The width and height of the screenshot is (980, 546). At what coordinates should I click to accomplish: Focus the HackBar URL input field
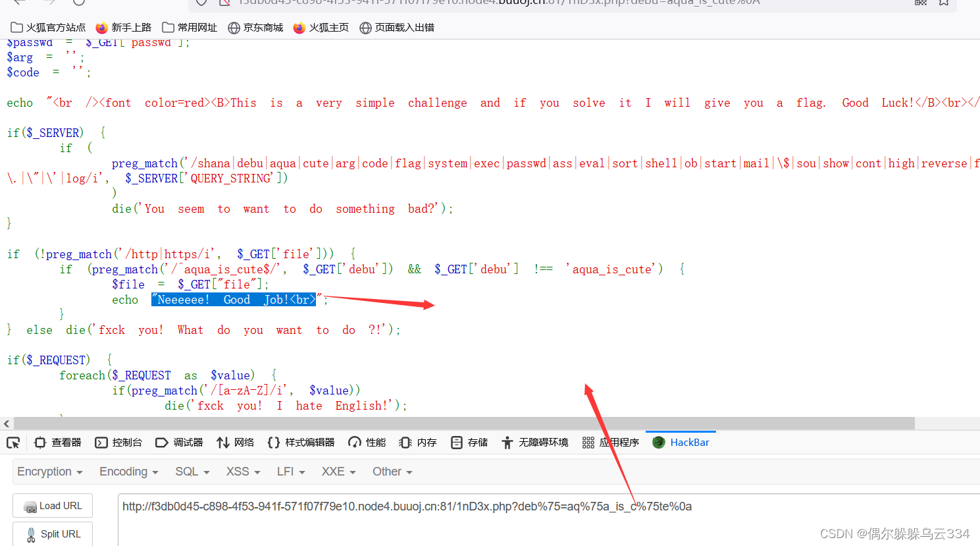pos(549,520)
